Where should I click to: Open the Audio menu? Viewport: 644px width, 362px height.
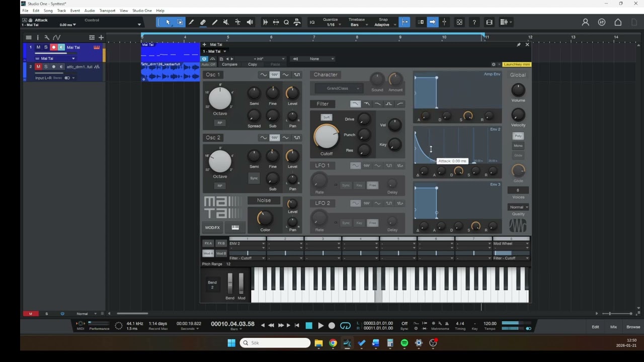90,11
